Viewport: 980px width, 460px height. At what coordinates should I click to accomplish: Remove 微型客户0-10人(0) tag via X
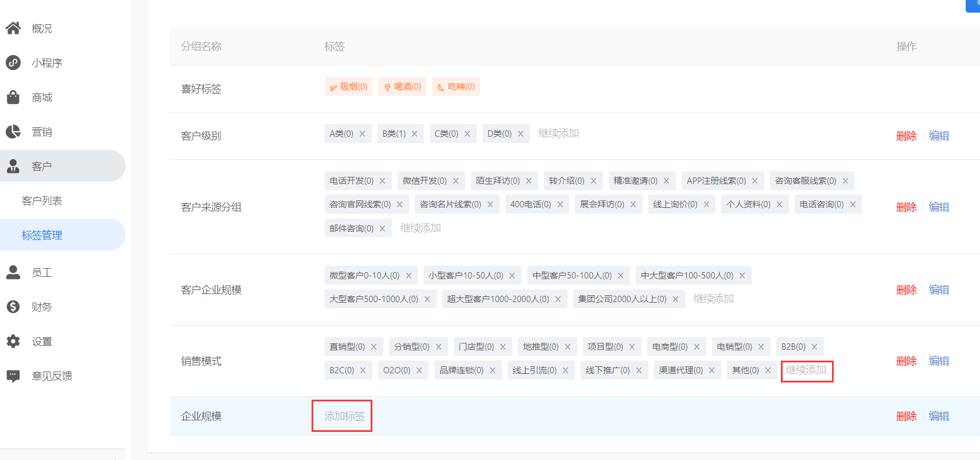click(409, 276)
